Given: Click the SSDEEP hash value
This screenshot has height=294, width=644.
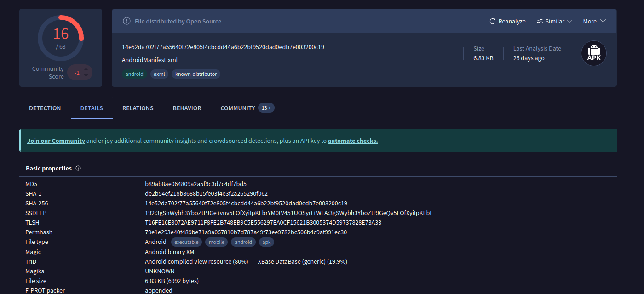Looking at the screenshot, I should pos(289,213).
